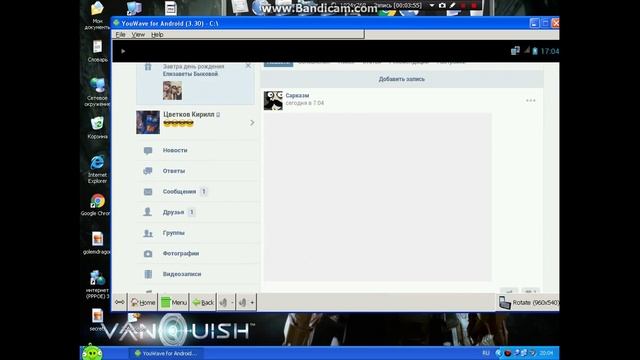The height and width of the screenshot is (360, 640).
Task: Click the Сообщения envelope icon
Action: pos(148,192)
